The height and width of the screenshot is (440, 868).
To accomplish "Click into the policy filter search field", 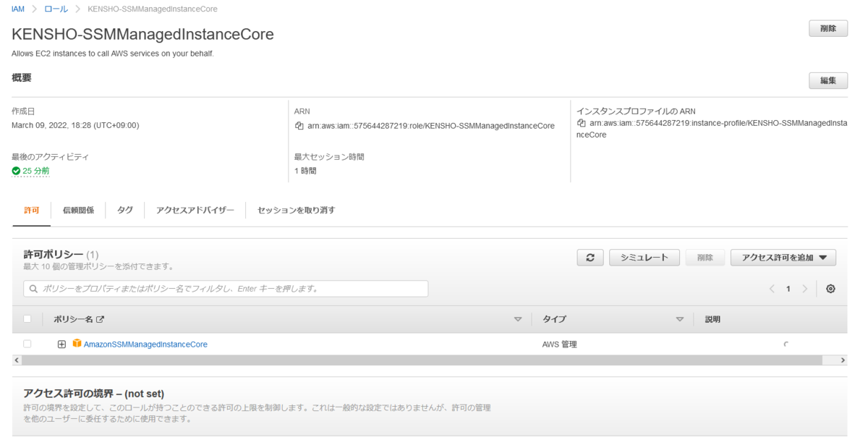I will 226,289.
